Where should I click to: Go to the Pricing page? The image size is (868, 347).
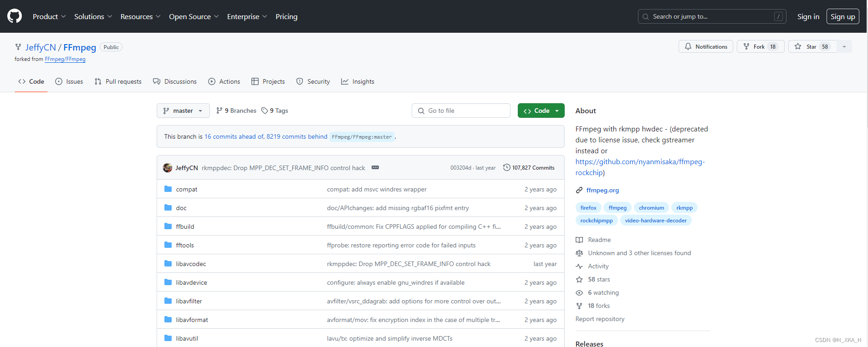click(286, 16)
